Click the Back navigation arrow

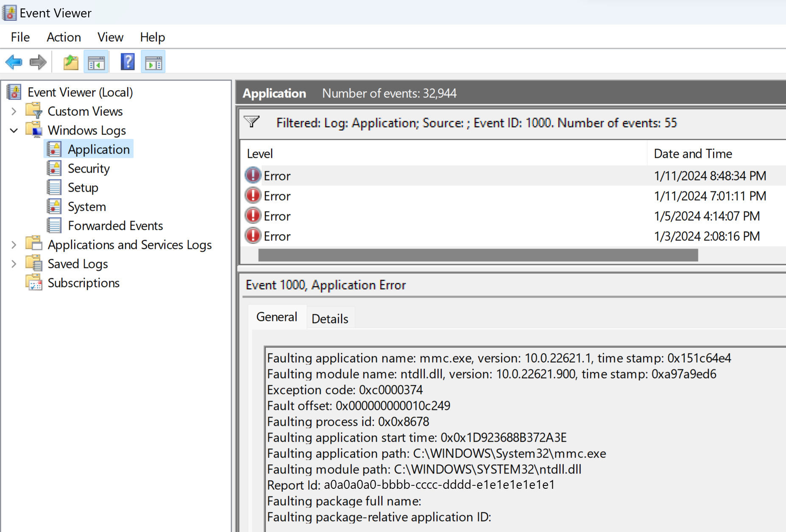tap(14, 62)
